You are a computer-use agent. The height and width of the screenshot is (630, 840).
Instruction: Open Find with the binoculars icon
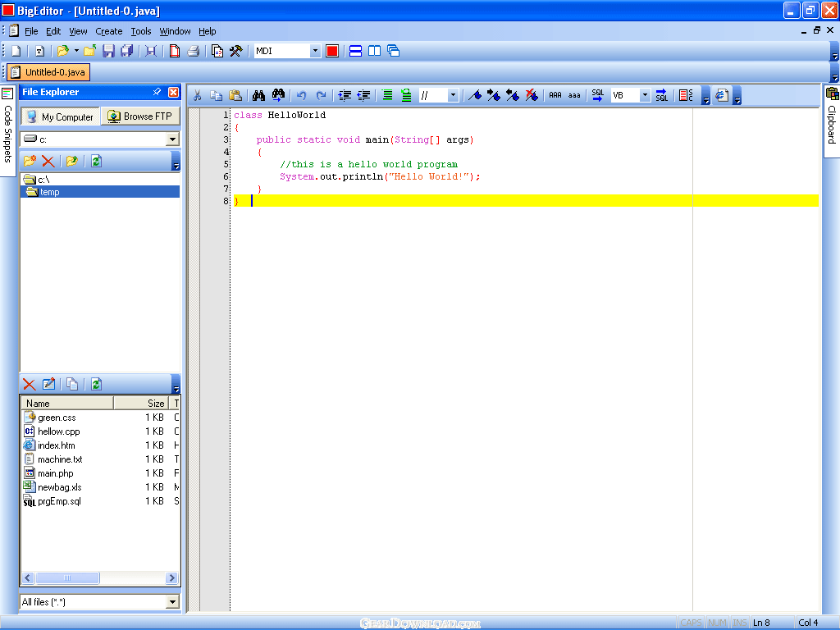point(258,95)
